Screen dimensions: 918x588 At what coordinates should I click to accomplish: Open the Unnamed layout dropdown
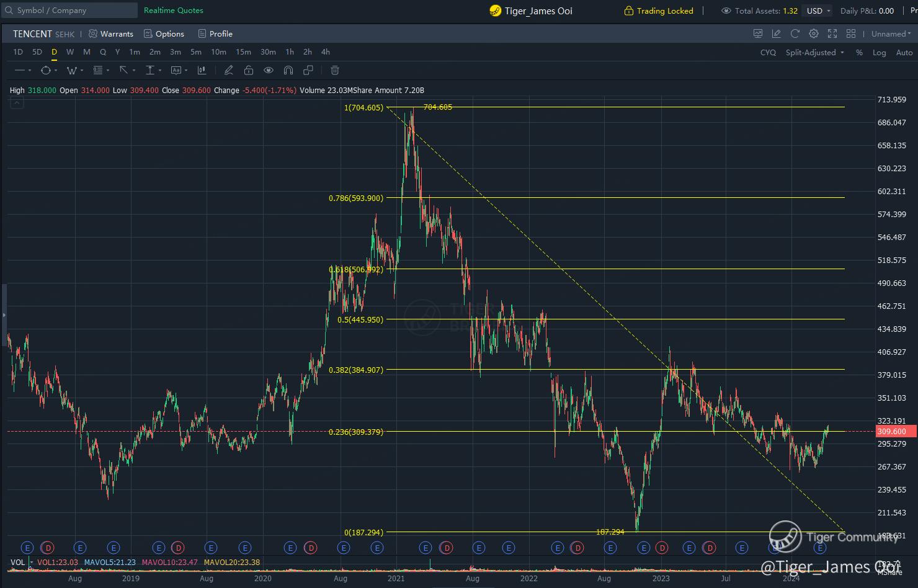coord(891,34)
